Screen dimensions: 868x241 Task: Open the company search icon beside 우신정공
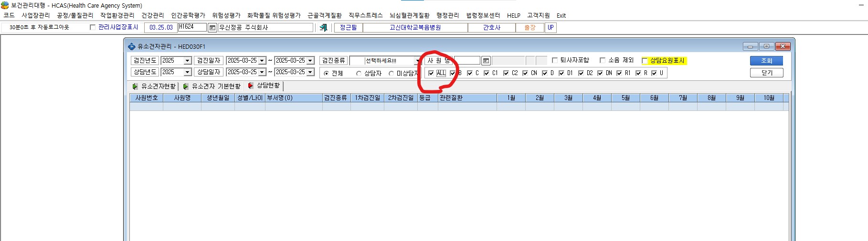(212, 28)
